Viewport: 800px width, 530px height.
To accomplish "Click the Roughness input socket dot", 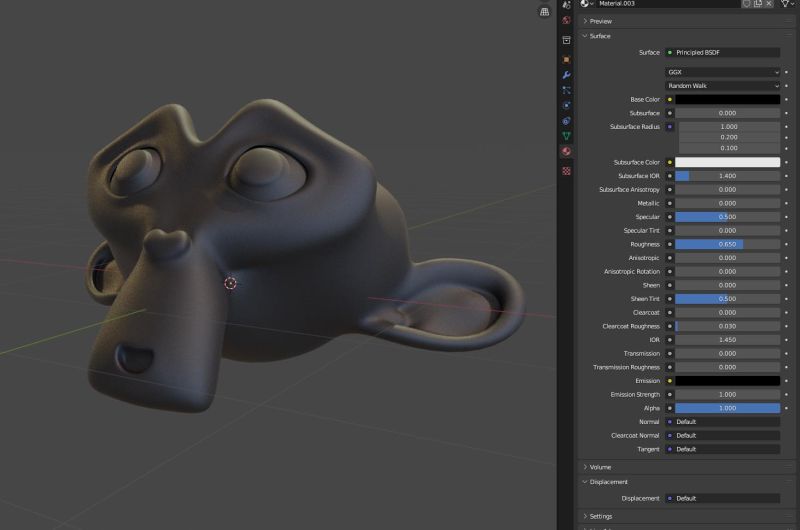I will [670, 244].
